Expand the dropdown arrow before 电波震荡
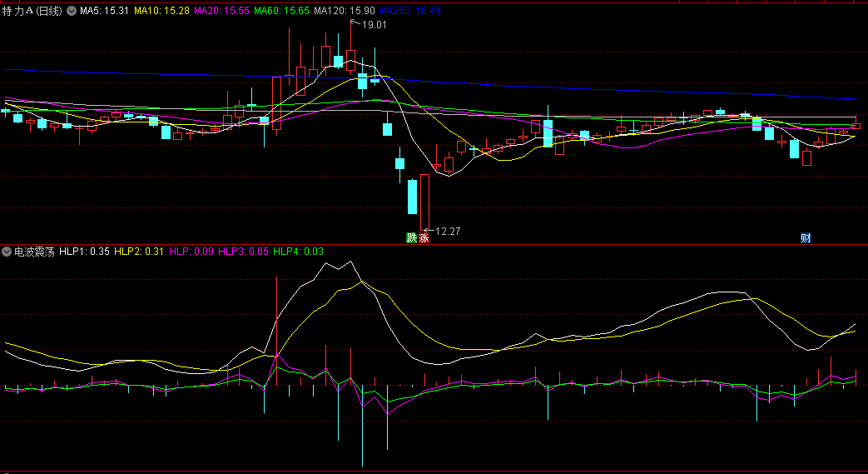The image size is (868, 474). (x=7, y=252)
